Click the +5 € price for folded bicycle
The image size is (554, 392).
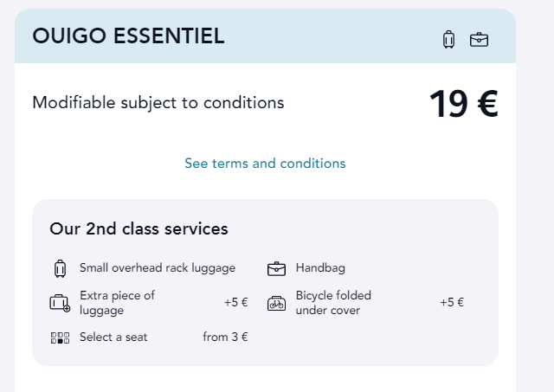(452, 302)
